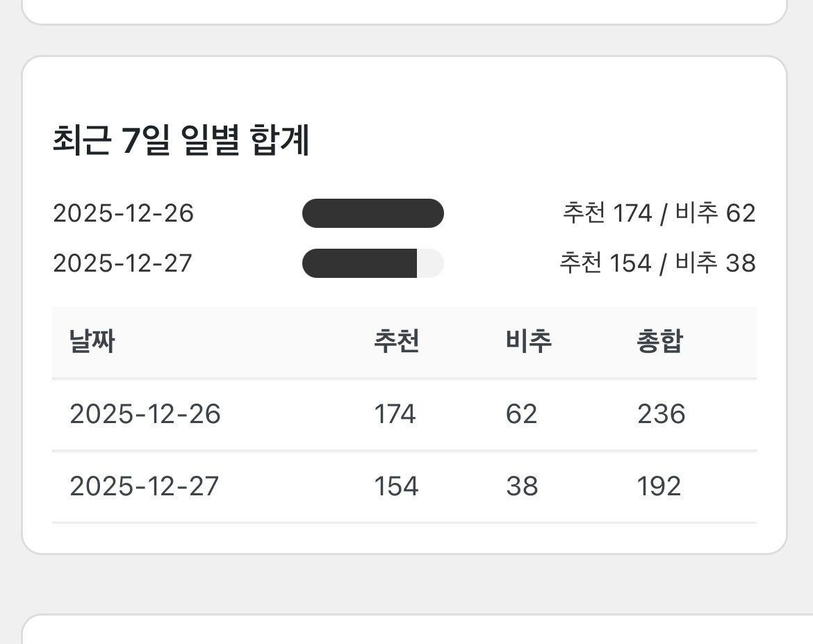Click the 추천 column header in table
Viewport: 813px width, 644px height.
396,342
